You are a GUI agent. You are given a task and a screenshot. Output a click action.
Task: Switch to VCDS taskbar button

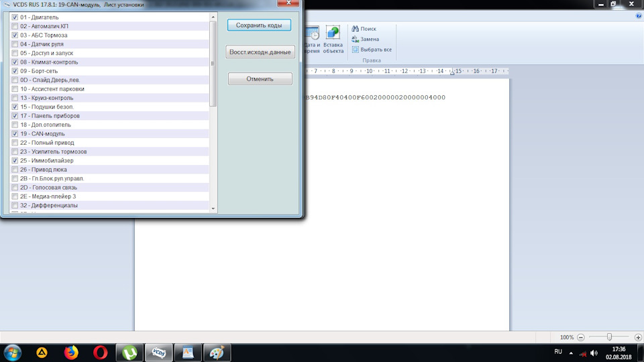[x=158, y=353]
